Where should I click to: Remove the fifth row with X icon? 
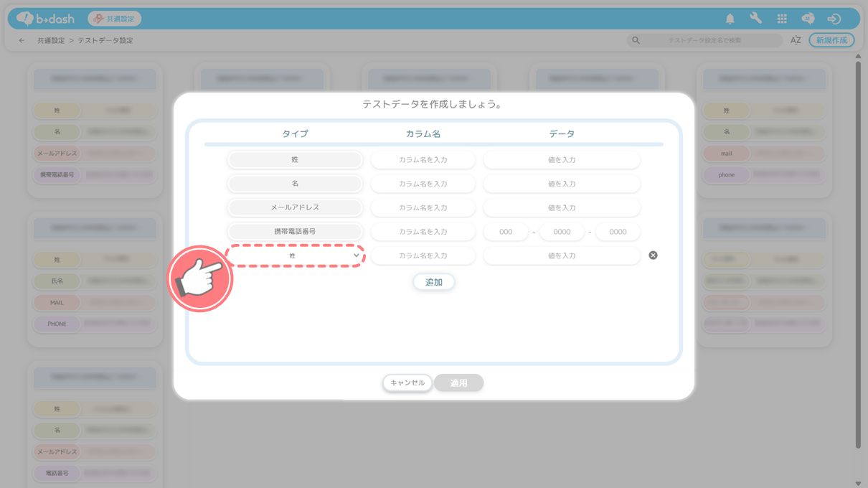pos(653,255)
